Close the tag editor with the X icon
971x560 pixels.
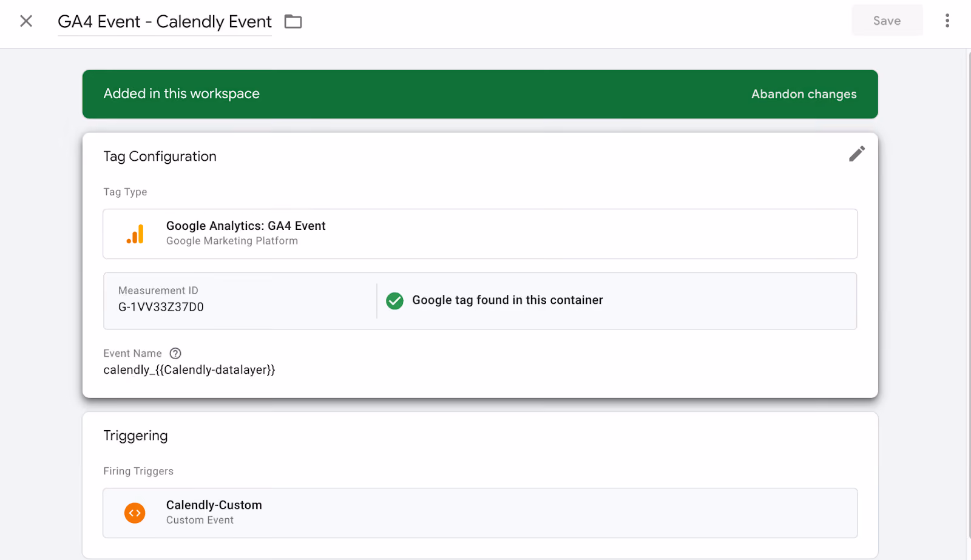click(26, 21)
